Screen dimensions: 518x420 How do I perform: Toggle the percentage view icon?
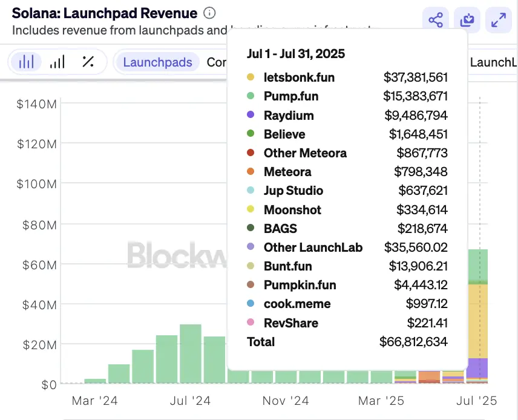tap(88, 62)
